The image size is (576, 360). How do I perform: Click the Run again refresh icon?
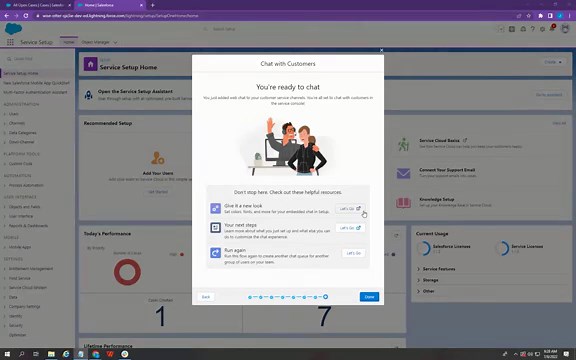(x=215, y=253)
